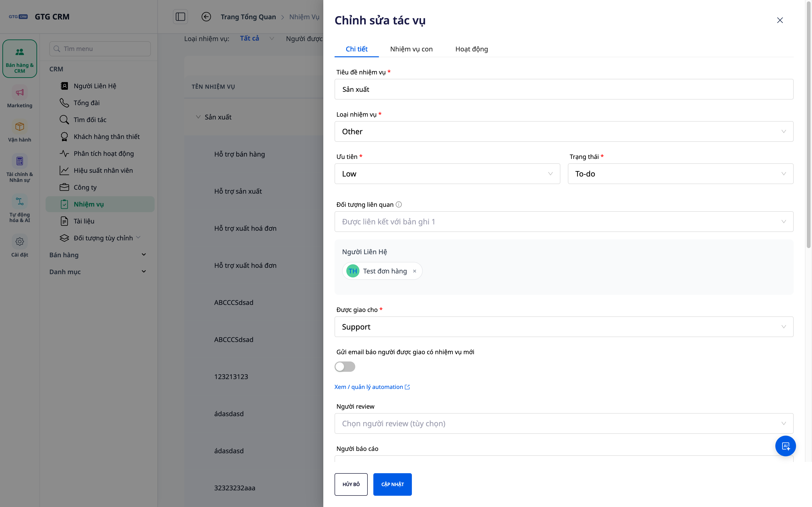Open the Loại nhiệm vụ dropdown
This screenshot has width=812, height=507.
(x=564, y=131)
